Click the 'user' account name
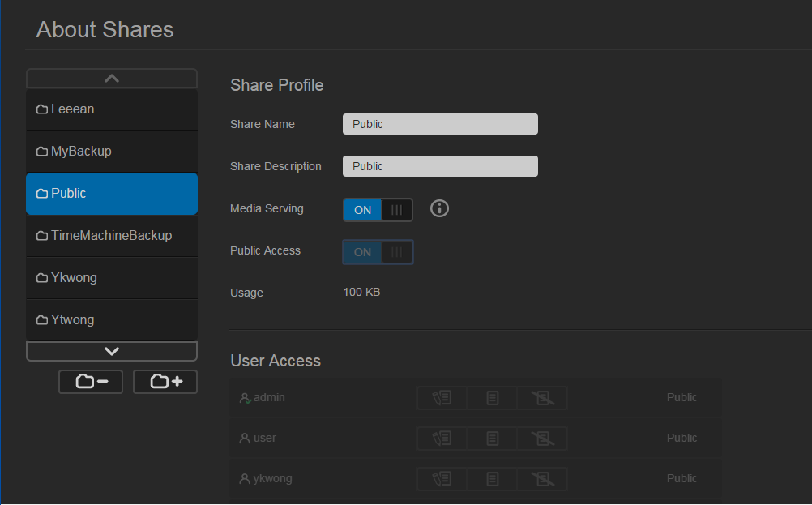This screenshot has height=505, width=812. 265,439
